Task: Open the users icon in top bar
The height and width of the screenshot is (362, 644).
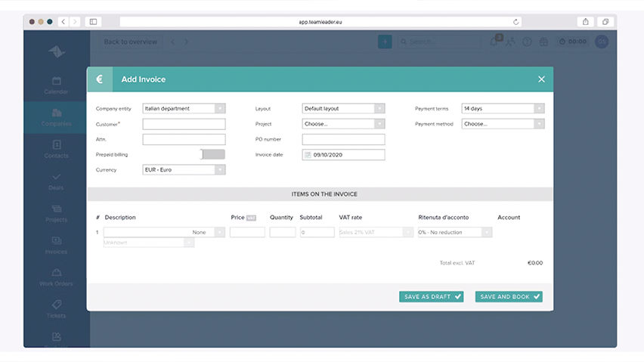Action: 510,42
